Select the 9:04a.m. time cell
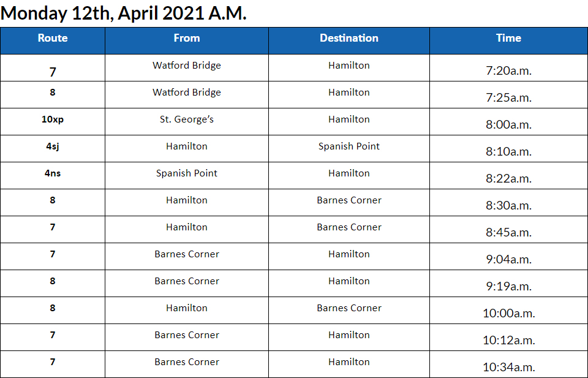 [508, 259]
